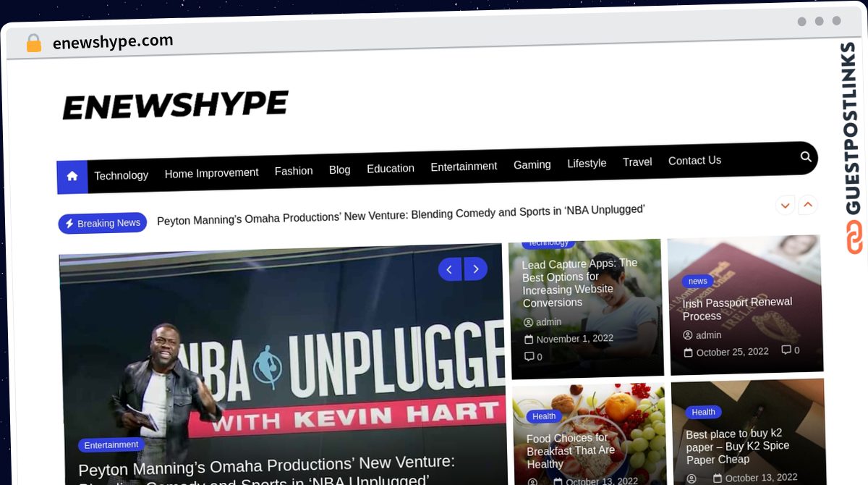
Task: Click user icon beside admin on Lead Capture
Action: click(x=528, y=323)
